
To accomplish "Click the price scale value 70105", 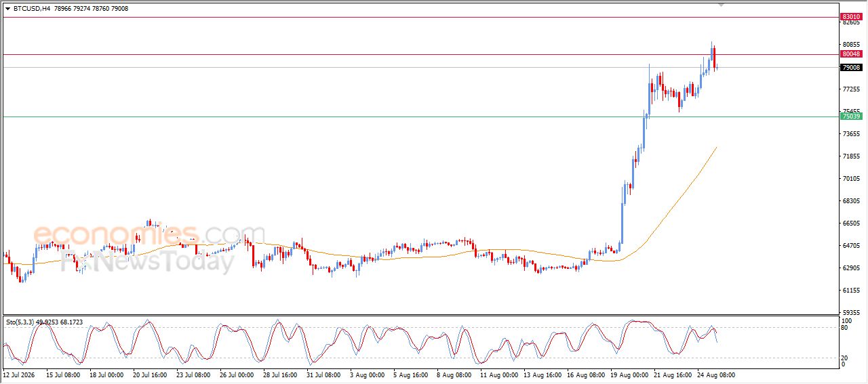I will click(852, 179).
